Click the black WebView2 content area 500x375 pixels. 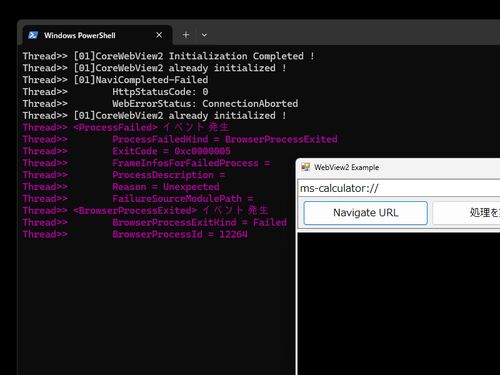coord(399,304)
